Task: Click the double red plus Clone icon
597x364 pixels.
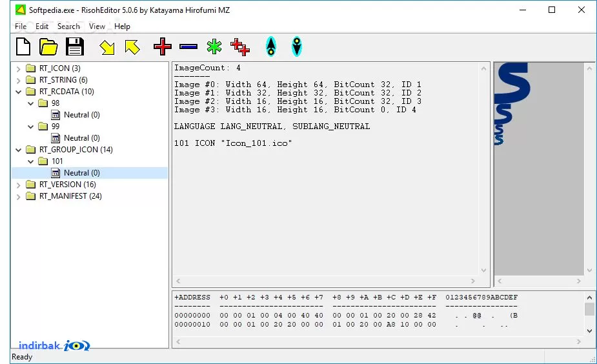Action: [x=240, y=47]
